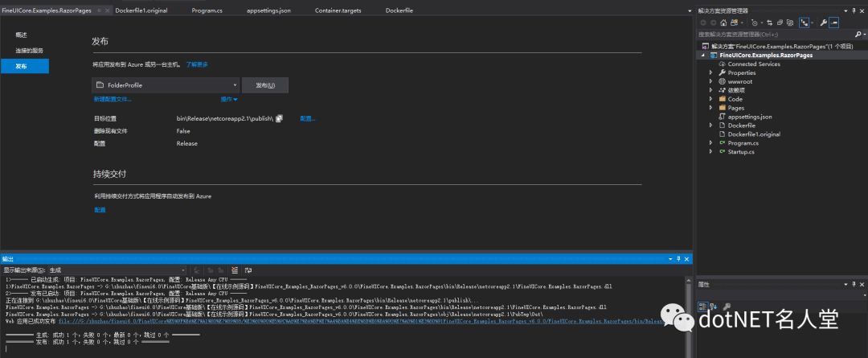Viewport: 868px width, 358px height.
Task: Select the solution root node
Action: [782, 47]
